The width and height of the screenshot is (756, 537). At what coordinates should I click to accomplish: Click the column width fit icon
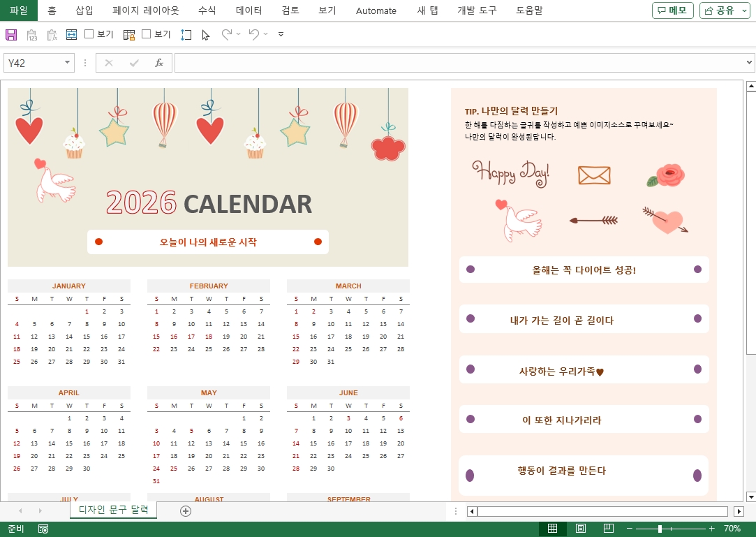tap(71, 34)
